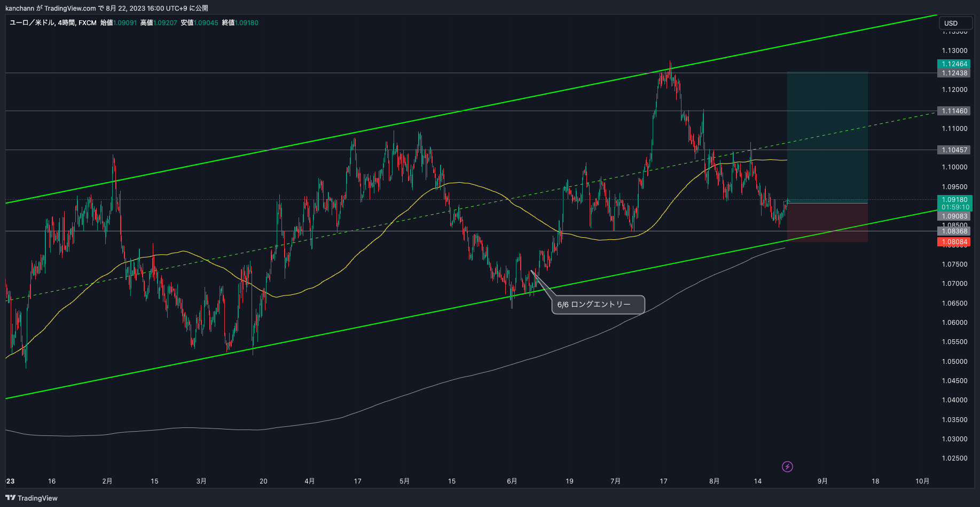Click the kanchann publisher text in header
This screenshot has height=507, width=980.
(20, 8)
